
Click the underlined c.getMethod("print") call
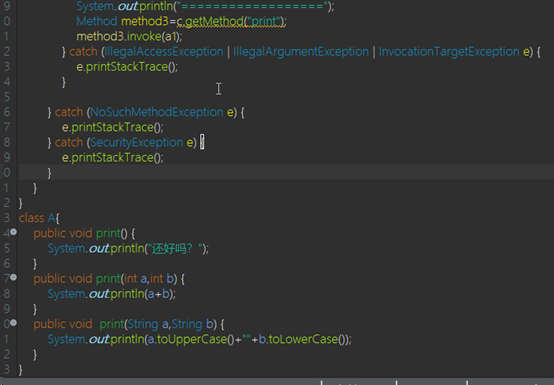(231, 22)
